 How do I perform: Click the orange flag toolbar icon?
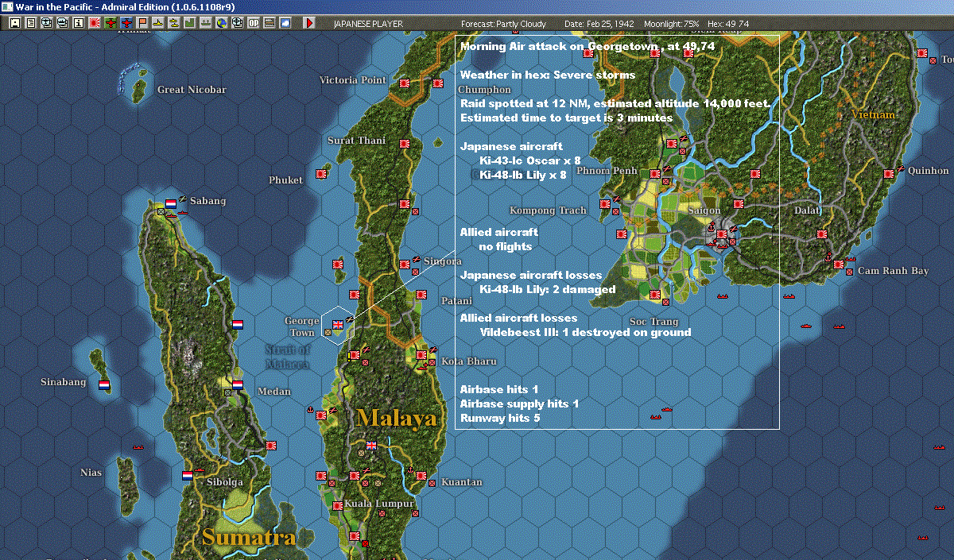click(142, 23)
